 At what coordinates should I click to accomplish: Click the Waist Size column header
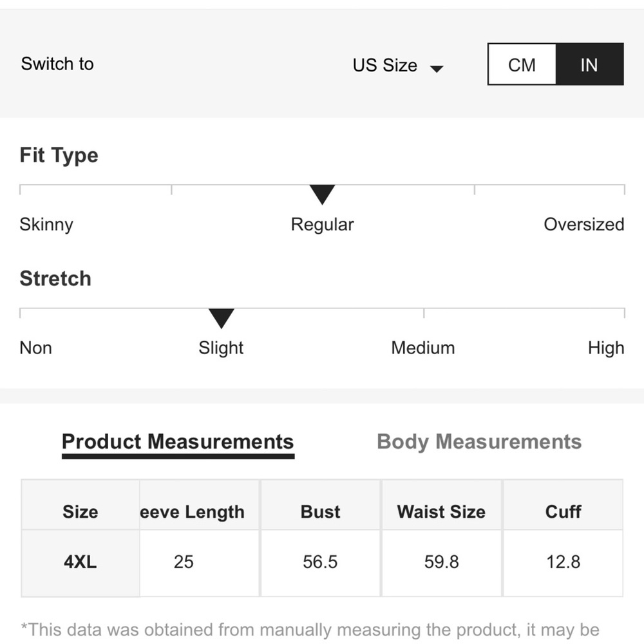tap(441, 512)
